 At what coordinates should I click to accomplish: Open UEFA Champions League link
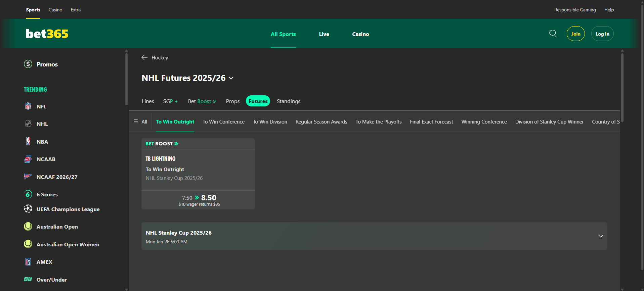click(68, 209)
